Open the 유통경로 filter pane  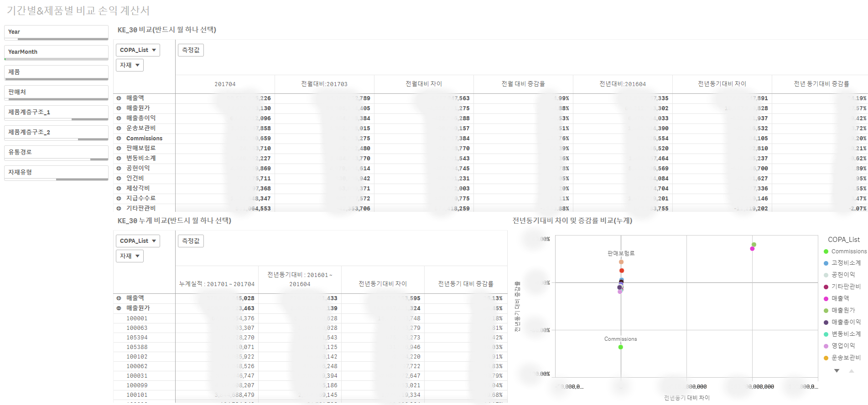tap(56, 153)
